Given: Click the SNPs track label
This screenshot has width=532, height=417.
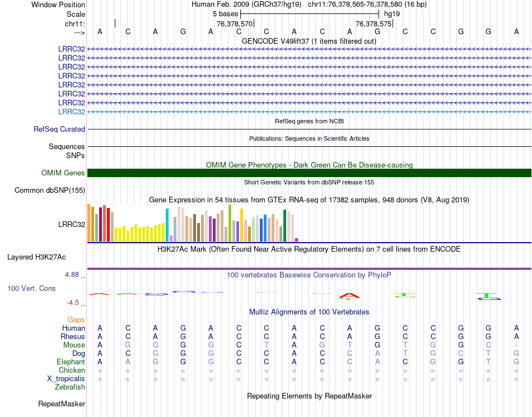Looking at the screenshot, I should pyautogui.click(x=76, y=155).
